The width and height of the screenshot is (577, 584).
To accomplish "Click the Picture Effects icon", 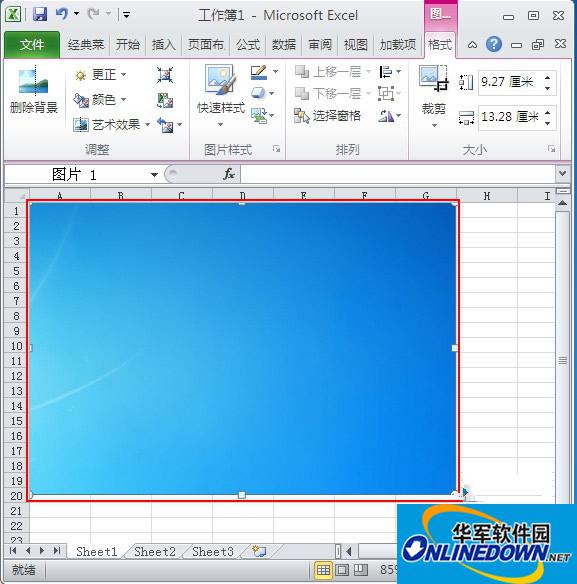I will click(x=259, y=93).
